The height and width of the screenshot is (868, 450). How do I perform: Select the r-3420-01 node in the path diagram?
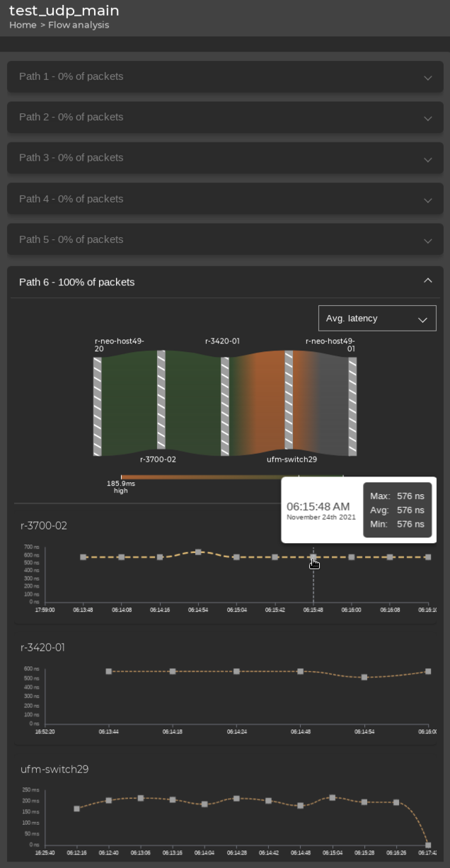tap(226, 404)
